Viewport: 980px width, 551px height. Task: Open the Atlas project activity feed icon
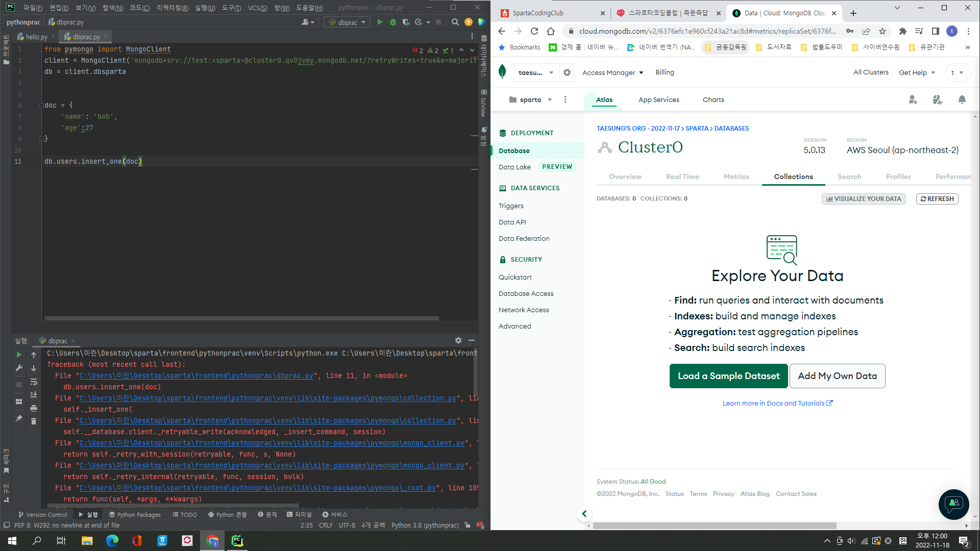[x=938, y=99]
